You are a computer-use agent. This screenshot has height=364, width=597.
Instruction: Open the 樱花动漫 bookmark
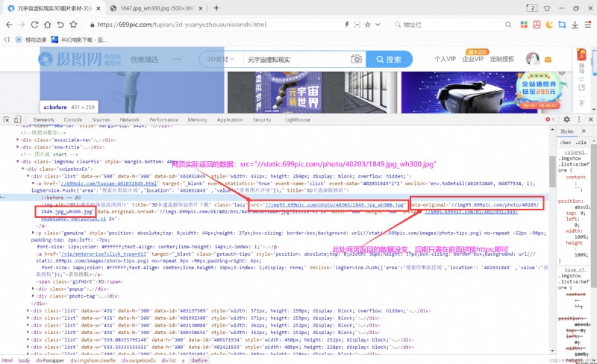pos(31,40)
